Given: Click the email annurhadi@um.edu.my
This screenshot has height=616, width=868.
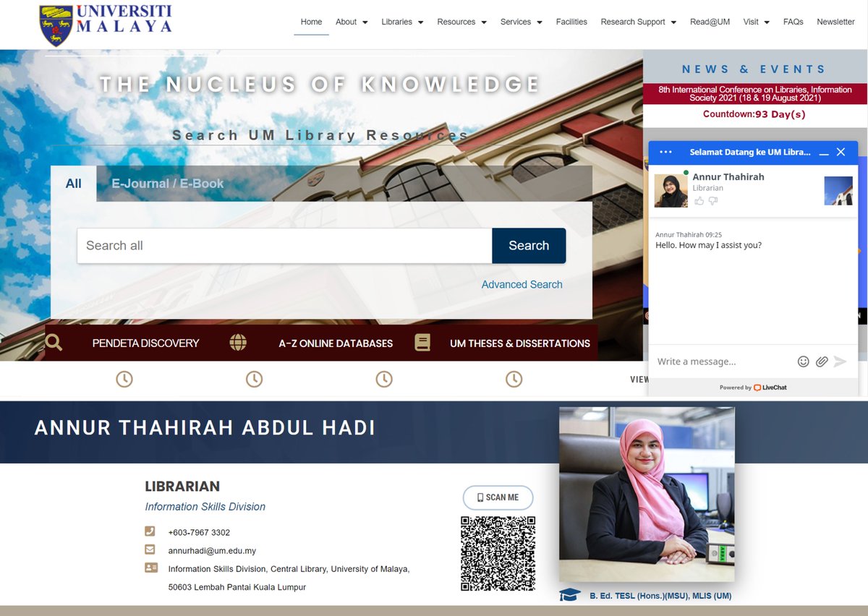Looking at the screenshot, I should [x=212, y=550].
